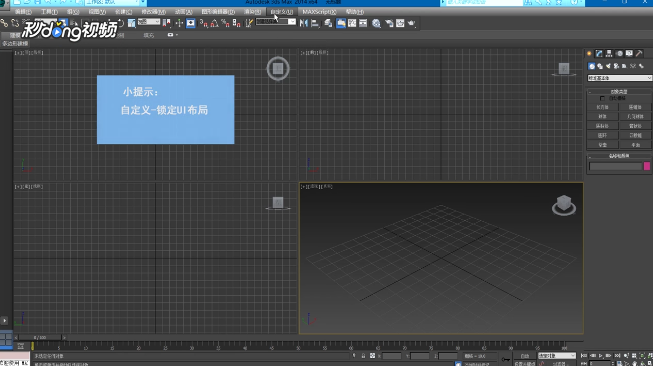This screenshot has height=366, width=653.
Task: Select the Mirror tool icon
Action: tap(304, 23)
